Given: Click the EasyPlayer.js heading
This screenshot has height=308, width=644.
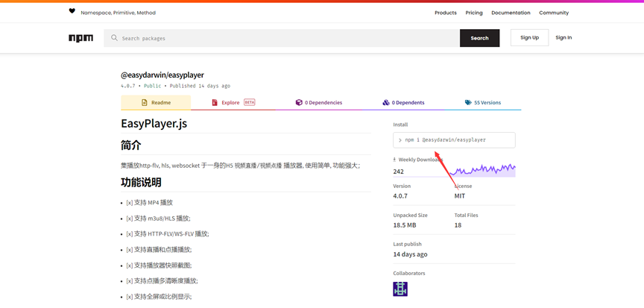Looking at the screenshot, I should 154,123.
